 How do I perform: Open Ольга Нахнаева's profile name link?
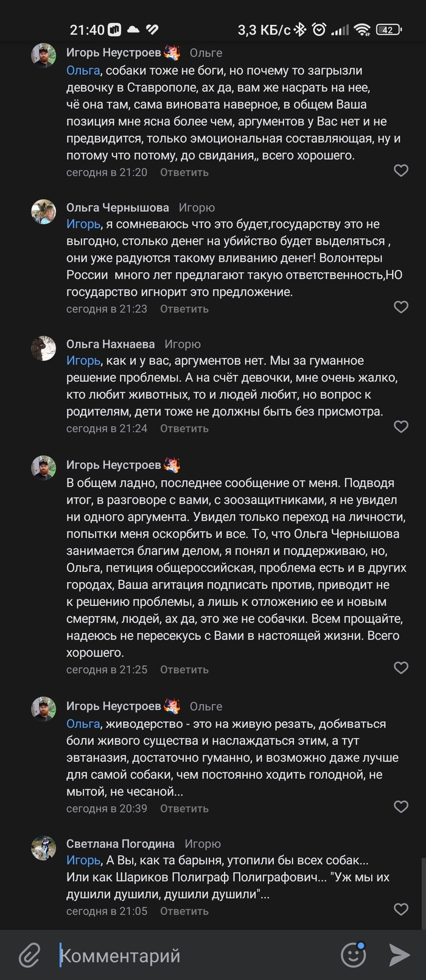click(x=110, y=344)
